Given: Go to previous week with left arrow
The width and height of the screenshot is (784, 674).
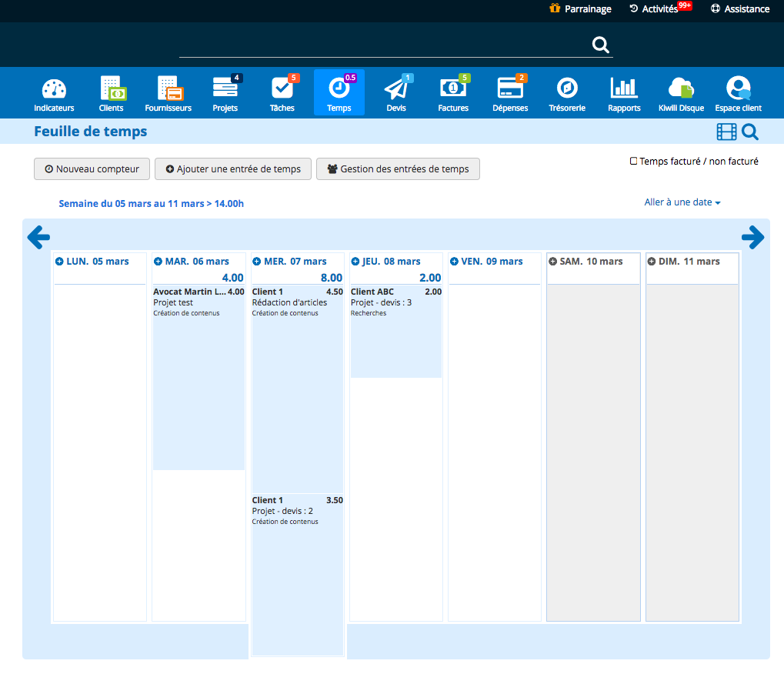Looking at the screenshot, I should point(38,237).
